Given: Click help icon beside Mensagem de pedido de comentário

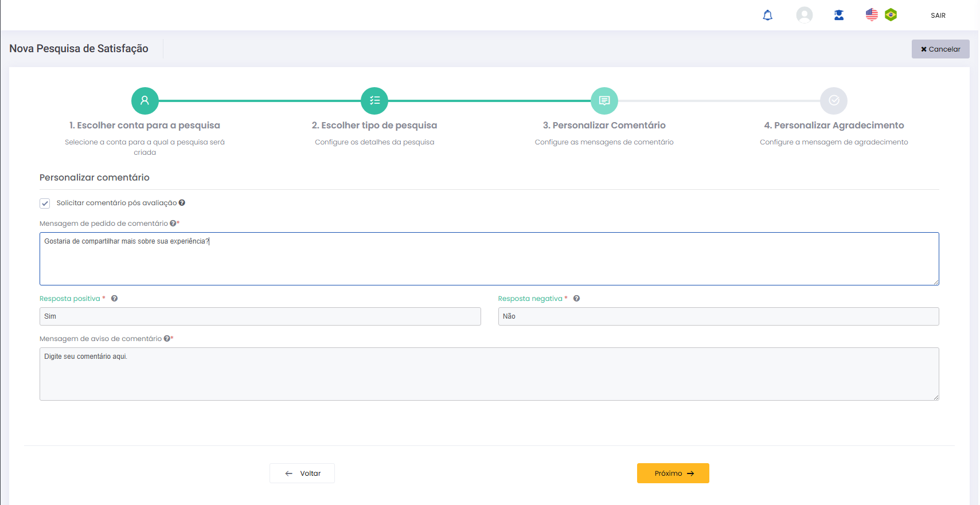Looking at the screenshot, I should click(x=173, y=224).
